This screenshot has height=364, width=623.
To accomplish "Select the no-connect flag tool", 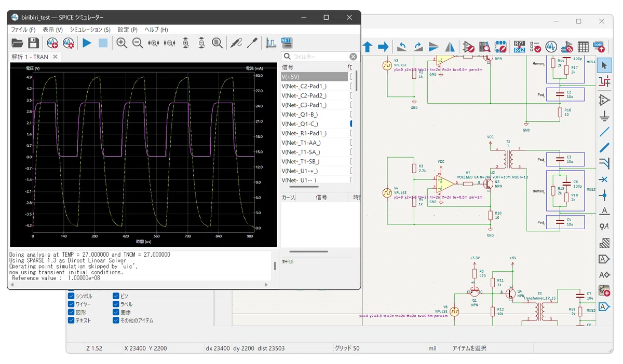I will [x=604, y=179].
